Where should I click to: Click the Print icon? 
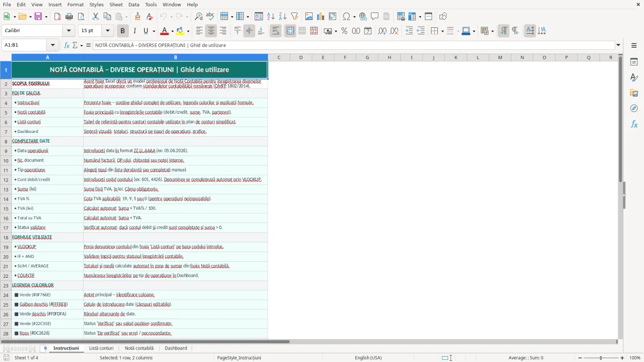click(69, 17)
